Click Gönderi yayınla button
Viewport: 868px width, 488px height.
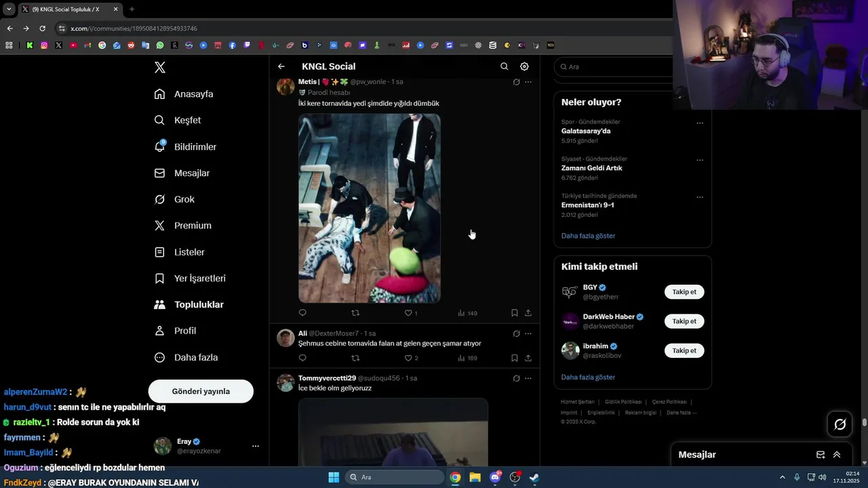click(201, 391)
